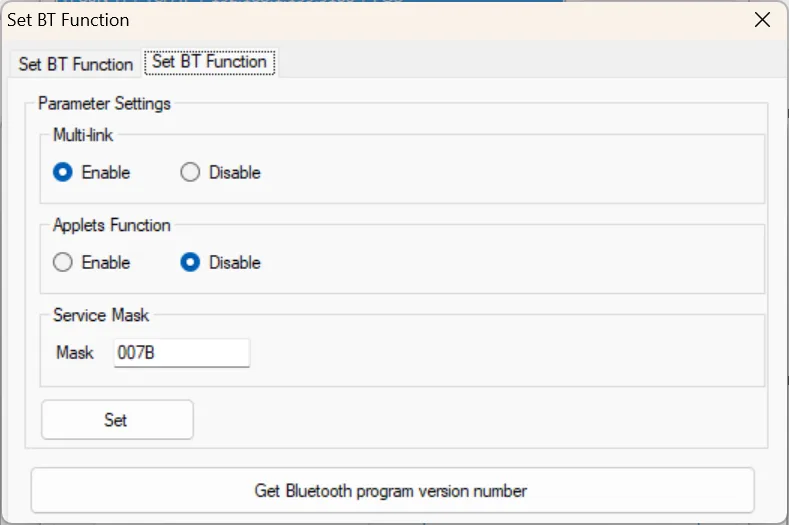Click the Service Mask group heading
This screenshot has width=789, height=525.
coord(101,315)
